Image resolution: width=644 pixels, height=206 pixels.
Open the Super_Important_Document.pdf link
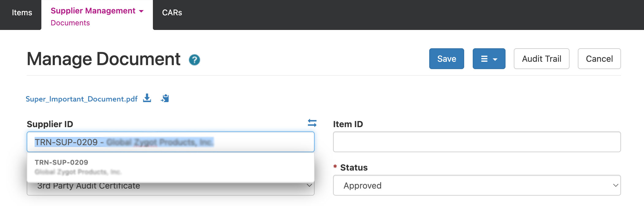coord(81,99)
